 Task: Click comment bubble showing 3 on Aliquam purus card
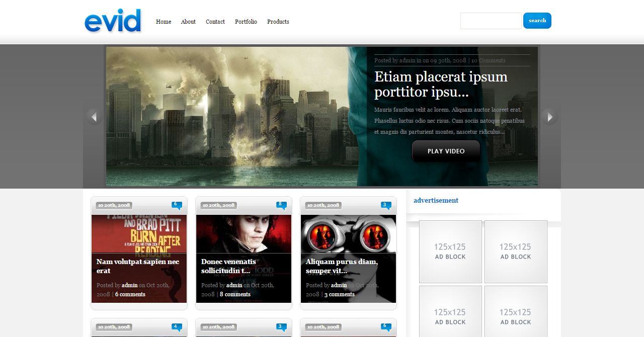[x=386, y=205]
